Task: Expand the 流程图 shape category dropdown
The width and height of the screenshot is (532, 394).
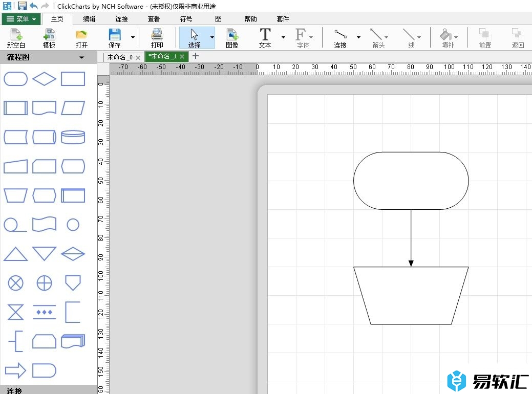Action: (x=82, y=58)
